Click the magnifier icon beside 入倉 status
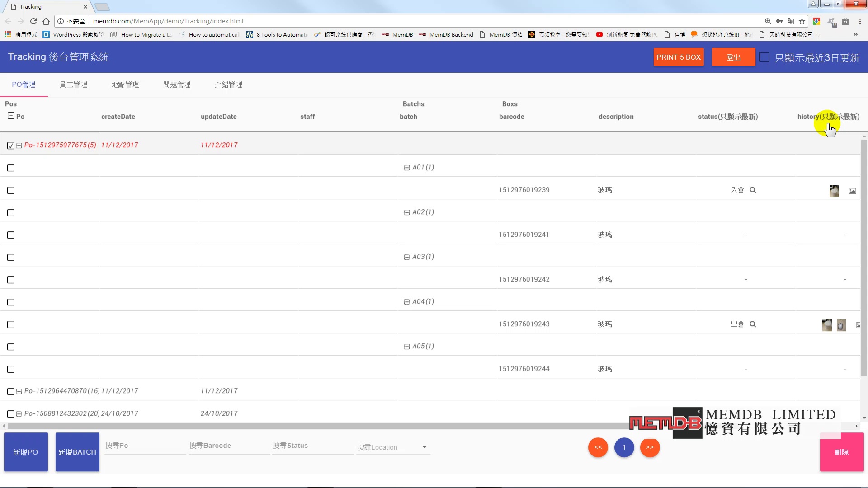 tap(753, 190)
